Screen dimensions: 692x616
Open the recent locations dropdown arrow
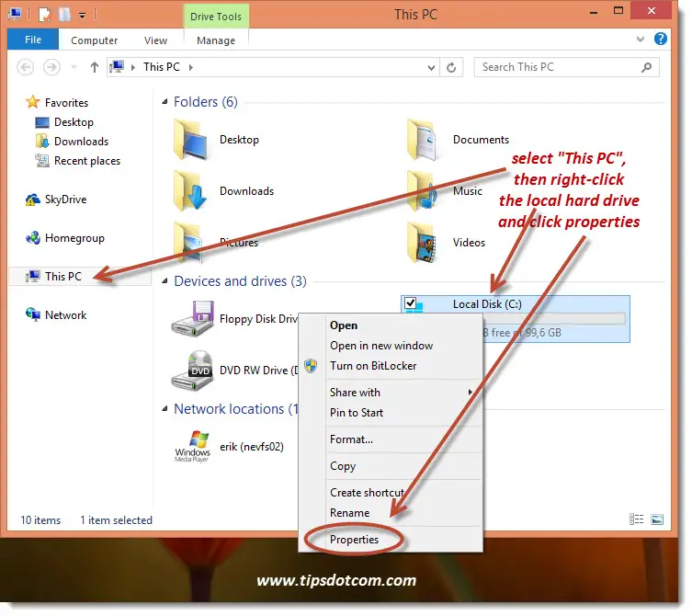(74, 67)
